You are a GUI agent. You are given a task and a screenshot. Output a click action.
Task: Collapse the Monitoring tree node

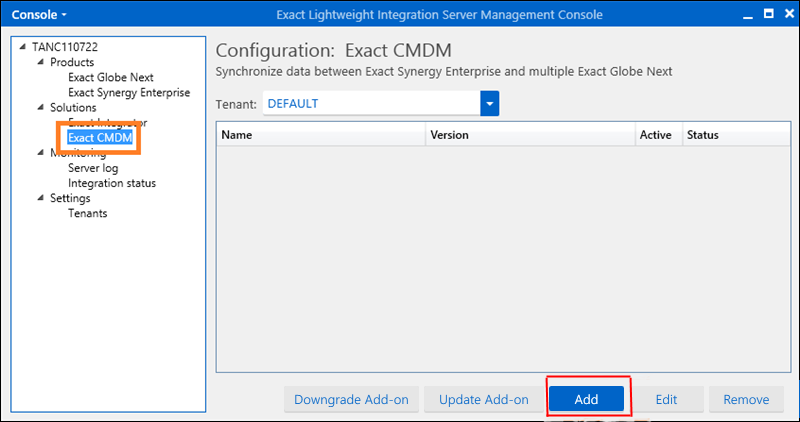tap(40, 153)
